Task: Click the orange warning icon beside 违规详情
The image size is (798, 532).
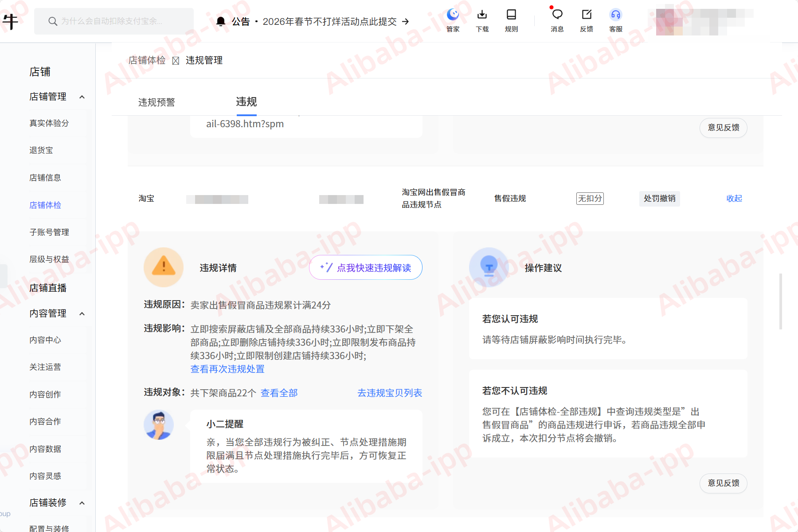Action: [164, 267]
